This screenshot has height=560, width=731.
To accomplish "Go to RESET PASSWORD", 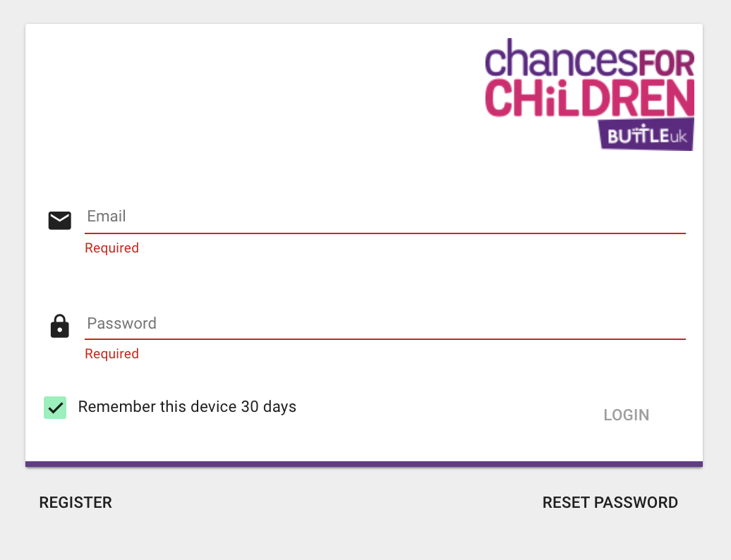I will (x=610, y=503).
